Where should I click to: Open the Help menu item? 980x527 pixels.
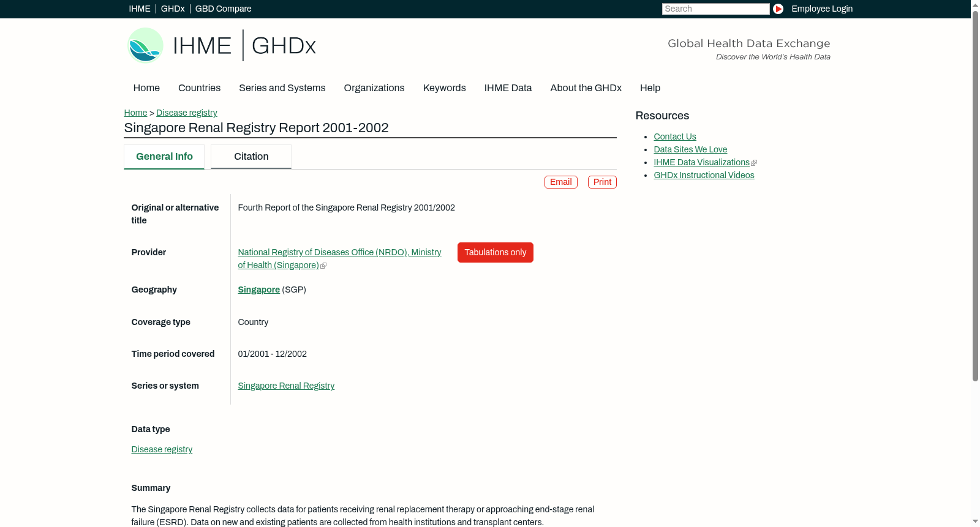[x=650, y=88]
